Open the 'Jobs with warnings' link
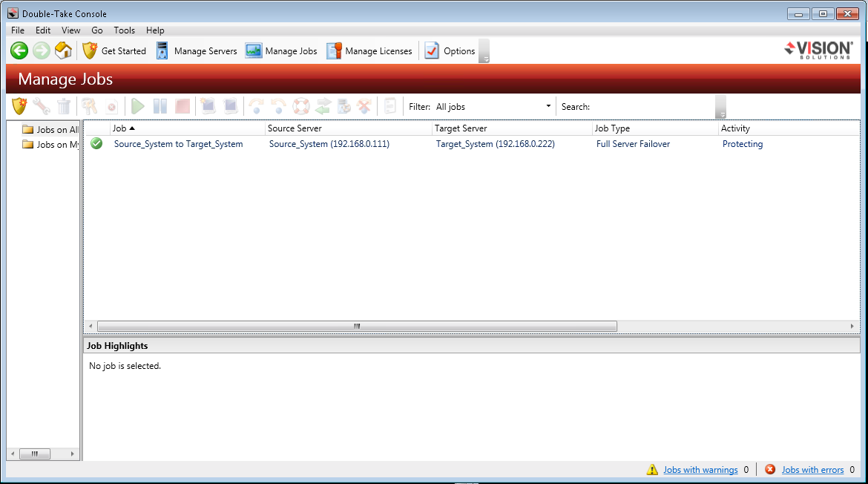Viewport: 868px width, 484px height. coord(700,470)
